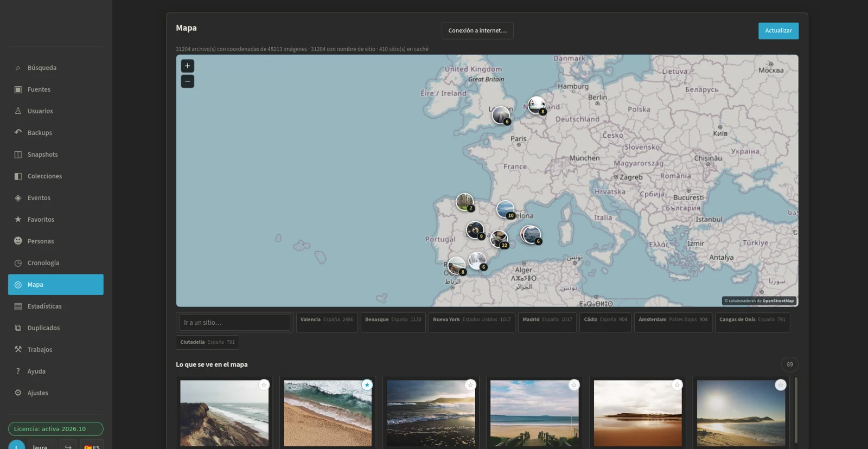868x449 pixels.
Task: Unfavorite the turquoise wave beach photo
Action: [x=367, y=385]
